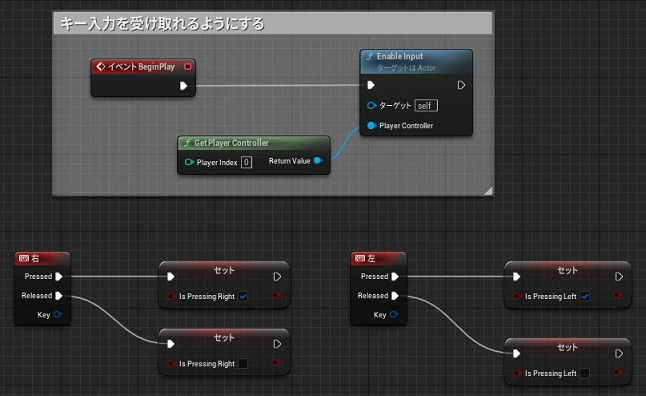646x396 pixels.
Task: Click red input pin of unchecked Is Pressing Right セット
Action: pyautogui.click(x=171, y=363)
